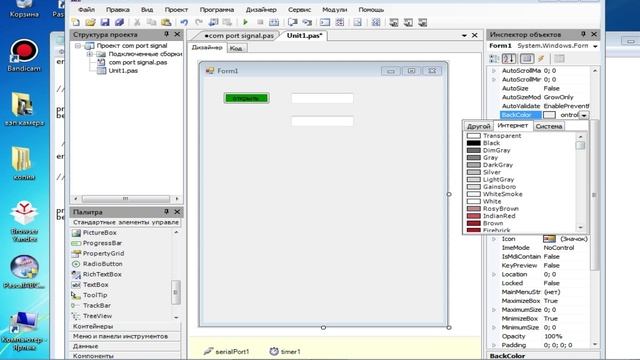This screenshot has height=360, width=640.
Task: Expand the MaximumSize property
Action: point(494,310)
